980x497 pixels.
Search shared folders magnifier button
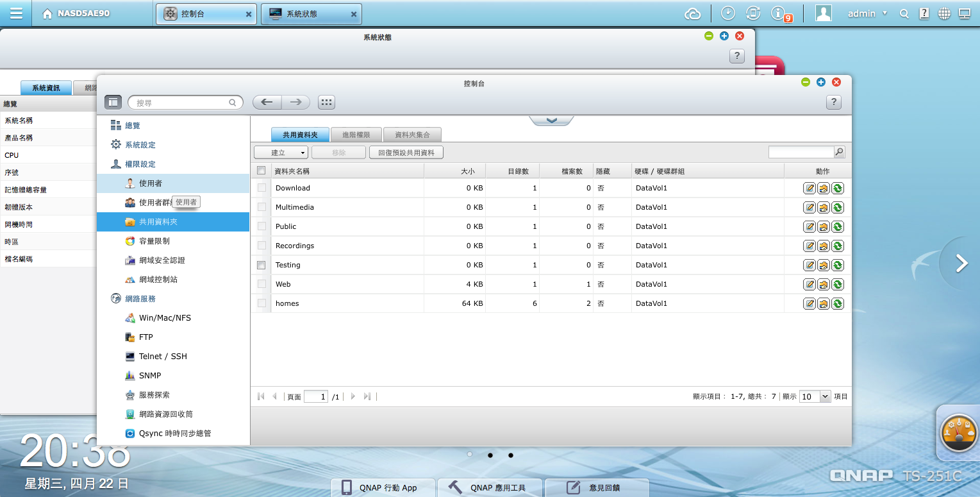coord(840,152)
